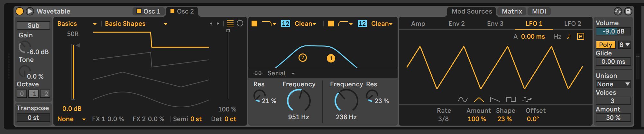Viewport: 644px width, 134px height.
Task: Toggle Filter 2 on/off square
Action: 331,24
